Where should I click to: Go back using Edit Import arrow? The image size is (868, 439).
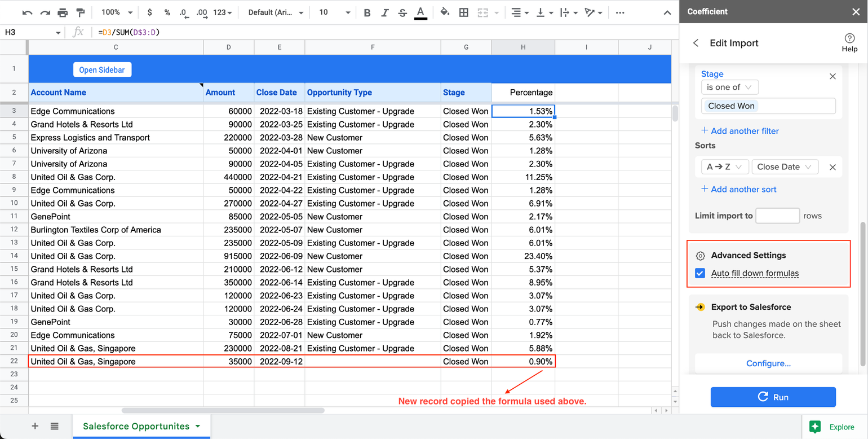(x=696, y=43)
